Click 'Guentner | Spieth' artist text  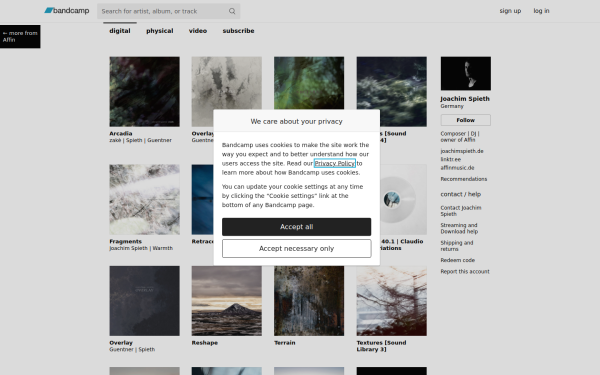132,349
